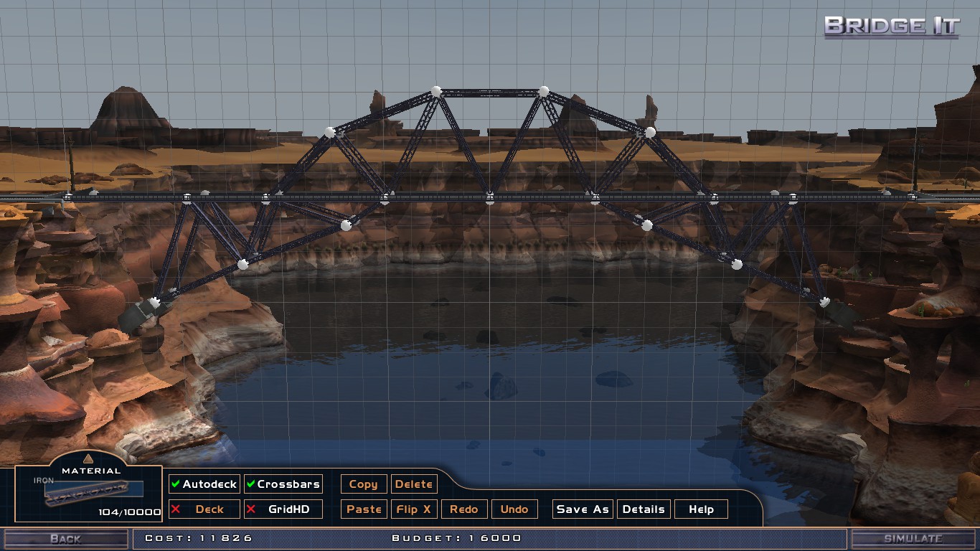Disable the Crossbars option

(x=283, y=484)
